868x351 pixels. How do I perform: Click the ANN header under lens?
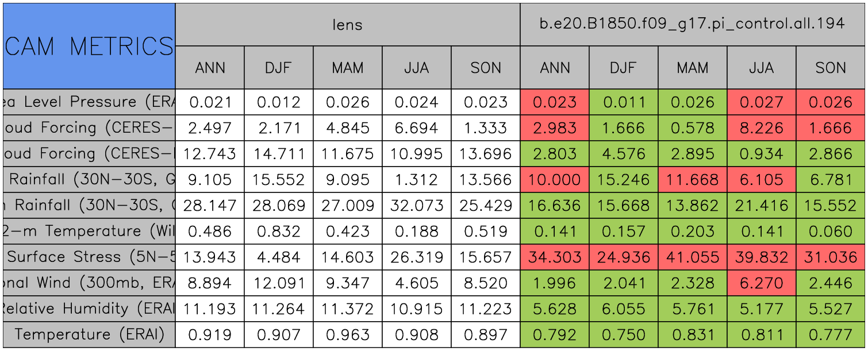tap(210, 68)
